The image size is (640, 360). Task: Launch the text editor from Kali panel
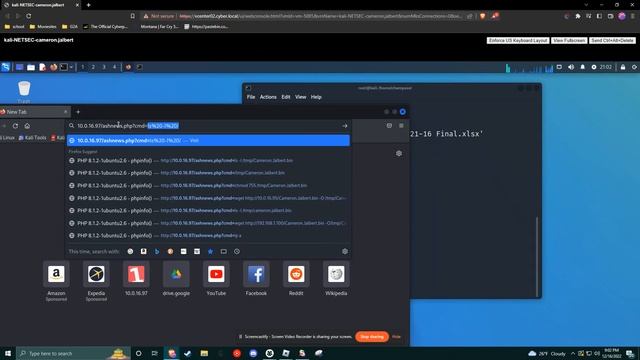(42, 67)
